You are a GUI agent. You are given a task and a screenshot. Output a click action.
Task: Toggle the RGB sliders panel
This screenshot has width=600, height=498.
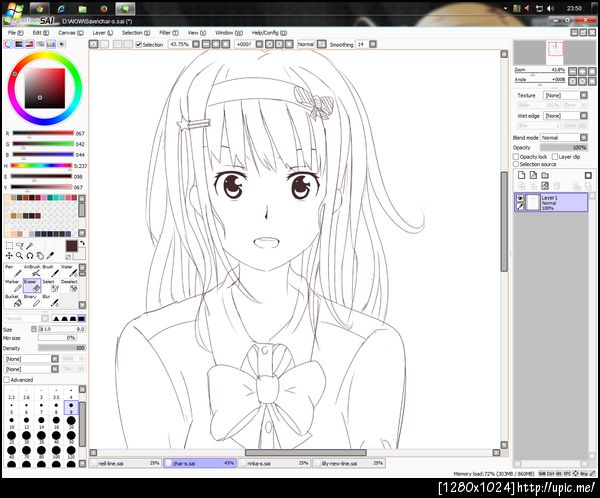click(19, 44)
